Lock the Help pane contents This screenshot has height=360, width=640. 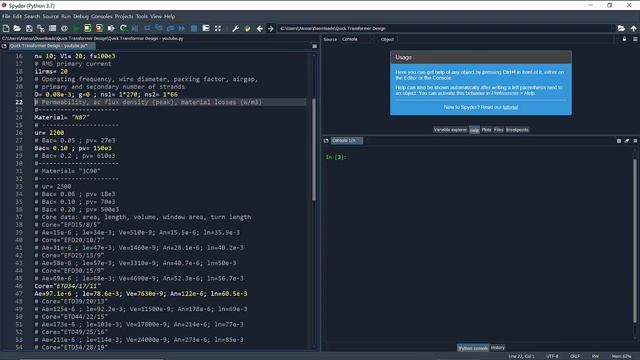pyautogui.click(x=624, y=39)
